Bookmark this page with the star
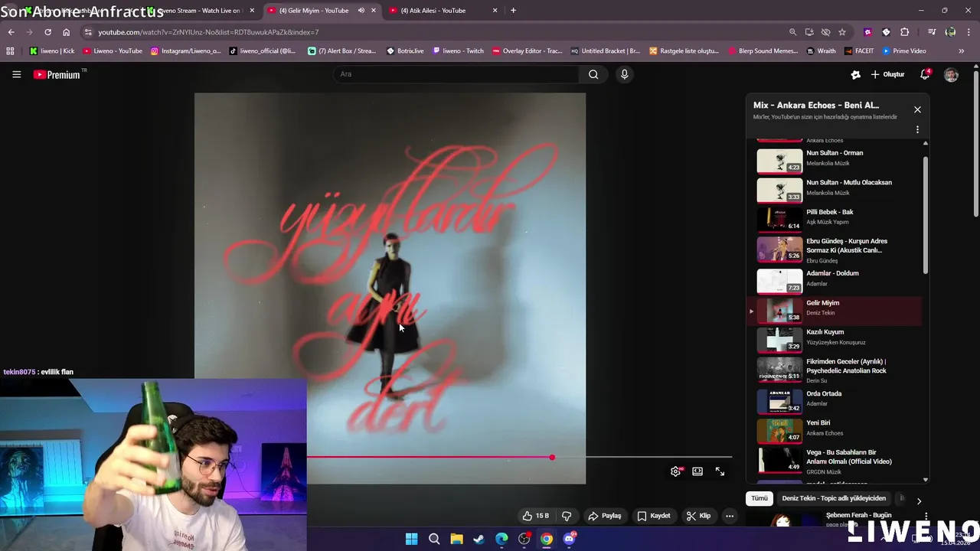This screenshot has width=980, height=551. [x=842, y=32]
